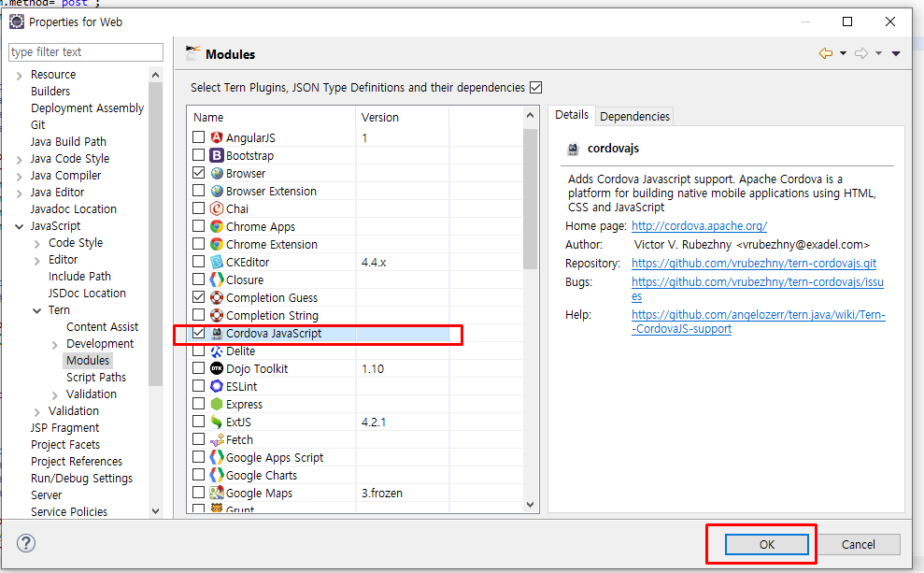The image size is (924, 573).
Task: Expand the Resource tree node
Action: pos(19,76)
